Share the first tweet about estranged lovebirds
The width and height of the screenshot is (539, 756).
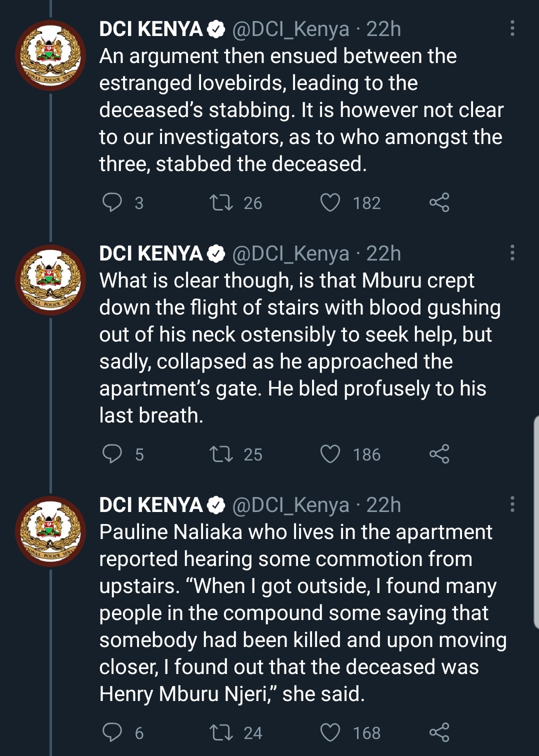point(439,202)
